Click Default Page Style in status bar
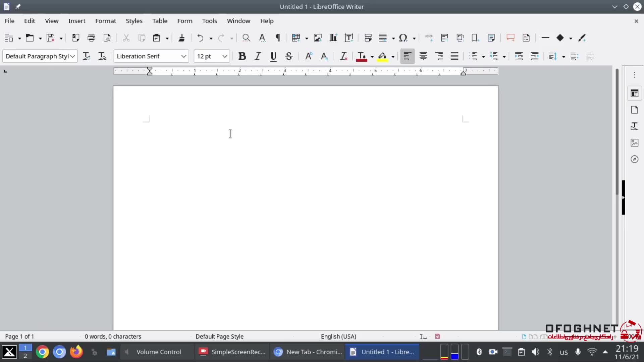The width and height of the screenshot is (644, 362). (x=219, y=336)
